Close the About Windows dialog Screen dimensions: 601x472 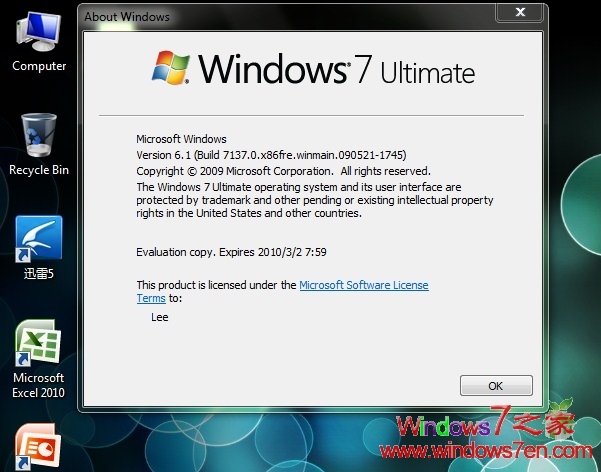(x=520, y=12)
